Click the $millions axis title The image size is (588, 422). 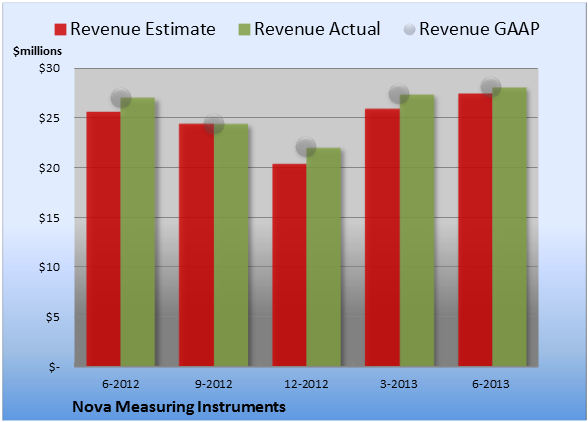(37, 51)
